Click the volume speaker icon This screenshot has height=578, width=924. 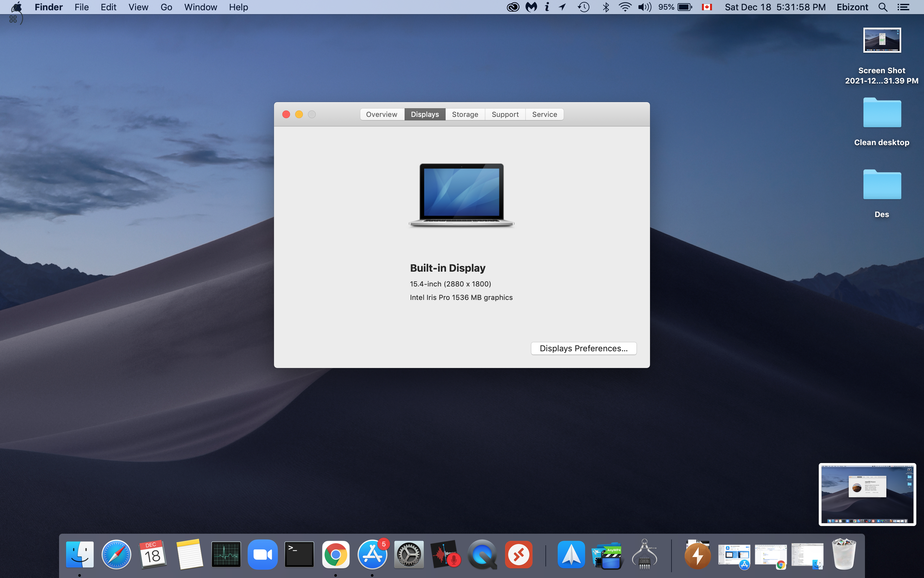(x=645, y=7)
